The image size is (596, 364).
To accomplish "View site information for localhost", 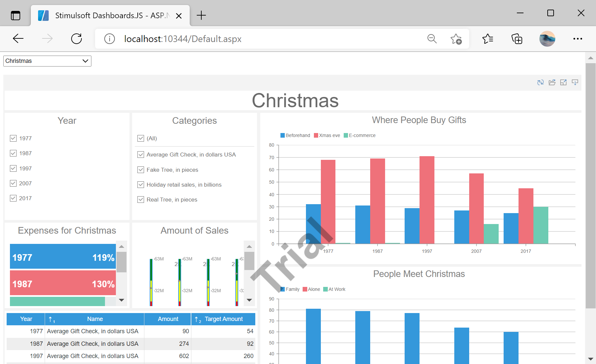I will click(109, 39).
